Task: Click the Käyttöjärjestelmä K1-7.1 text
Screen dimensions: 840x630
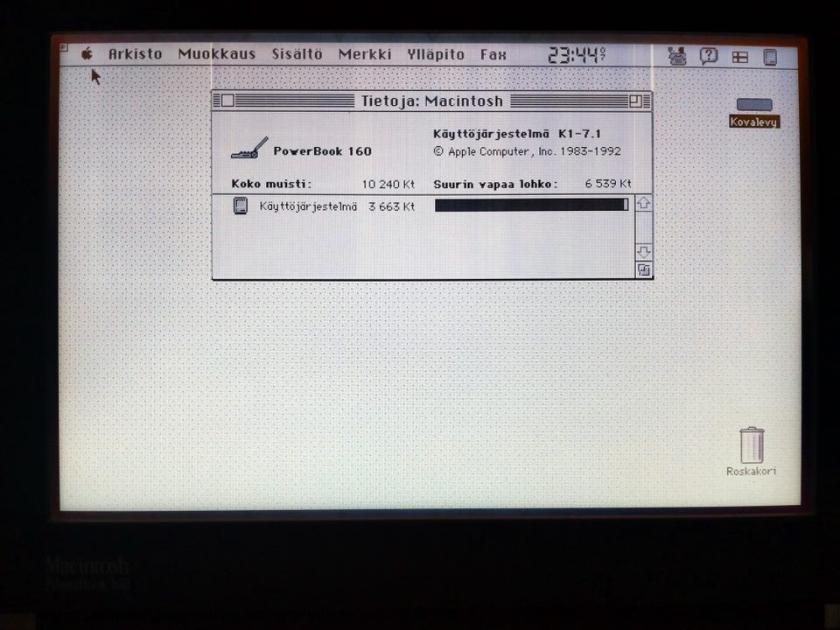Action: pos(517,134)
